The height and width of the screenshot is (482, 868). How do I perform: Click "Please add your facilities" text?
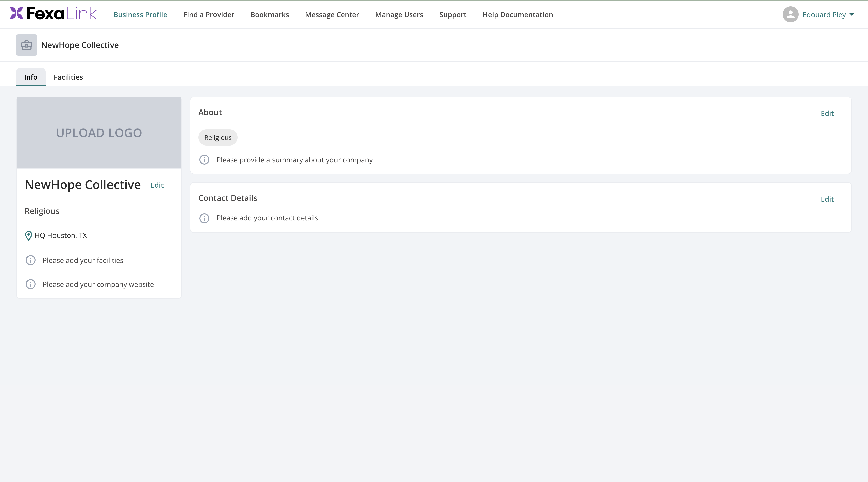[83, 260]
